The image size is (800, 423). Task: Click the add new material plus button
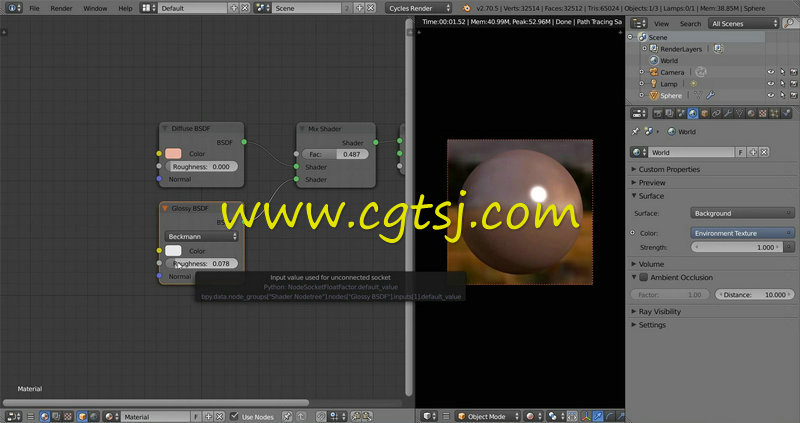pyautogui.click(x=208, y=416)
